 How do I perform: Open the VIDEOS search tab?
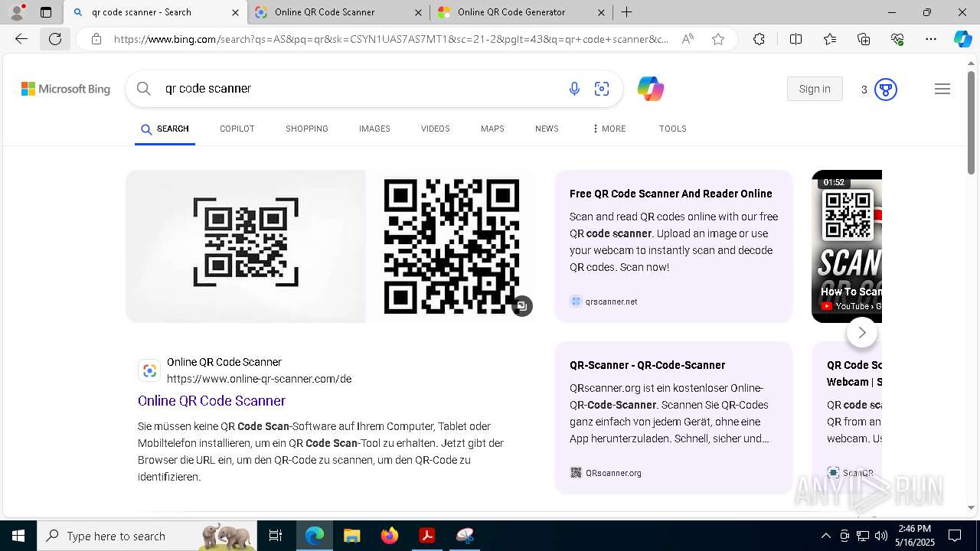coord(436,129)
